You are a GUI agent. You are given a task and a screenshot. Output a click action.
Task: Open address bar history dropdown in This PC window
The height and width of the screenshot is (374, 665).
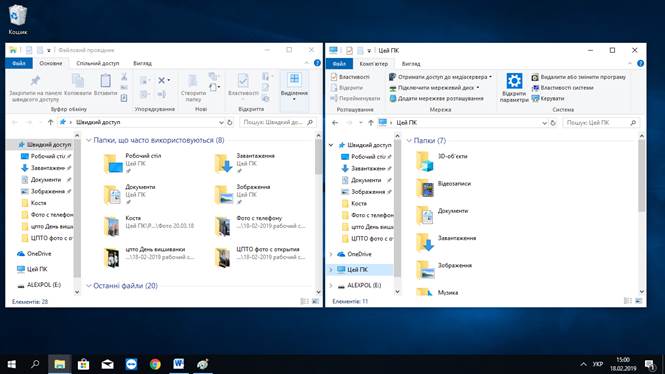coord(545,123)
